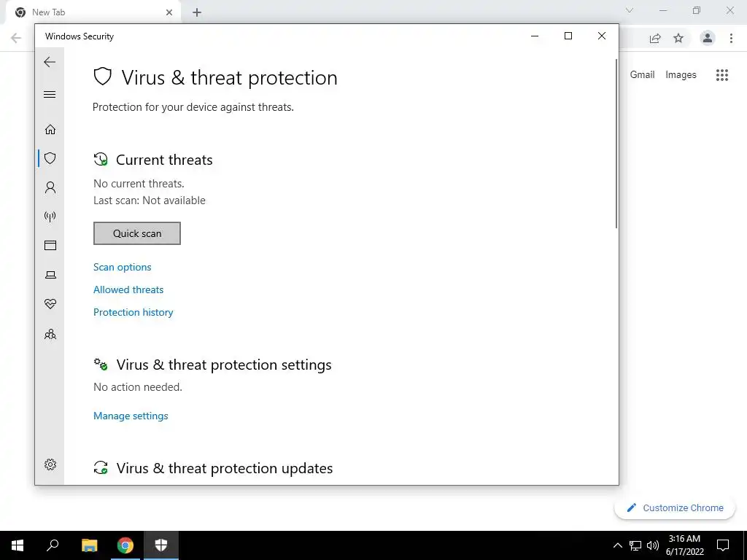Open Family options sidebar icon
The image size is (747, 560).
click(50, 334)
